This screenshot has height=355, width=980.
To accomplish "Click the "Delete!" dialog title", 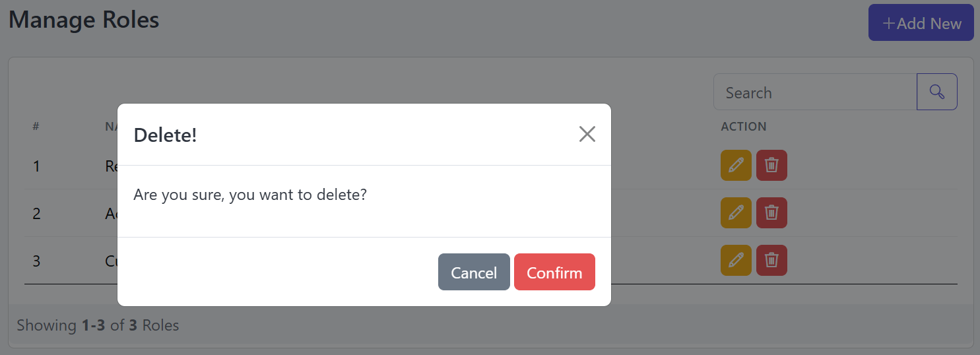I will point(165,135).
